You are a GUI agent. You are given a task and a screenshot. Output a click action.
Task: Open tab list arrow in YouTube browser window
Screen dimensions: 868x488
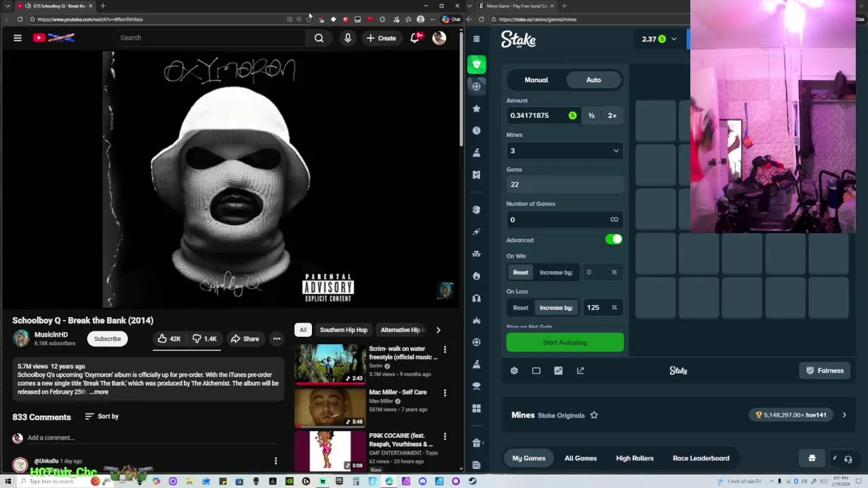(7, 6)
